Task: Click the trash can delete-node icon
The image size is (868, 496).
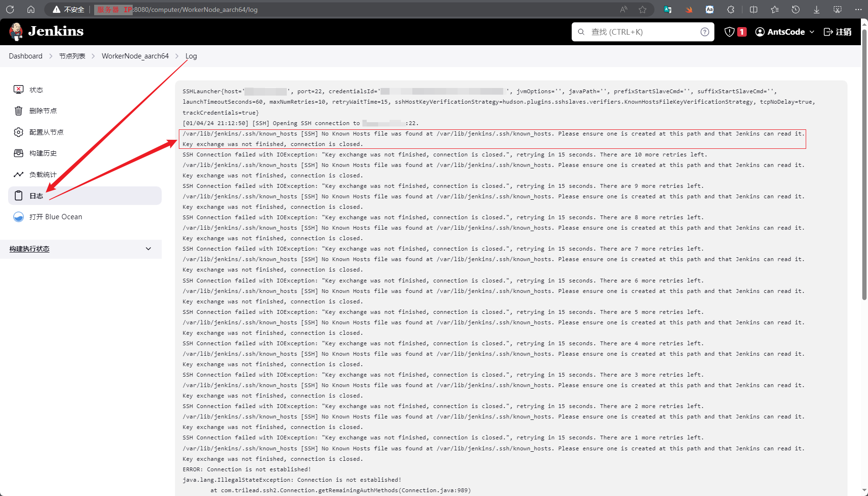Action: coord(19,111)
